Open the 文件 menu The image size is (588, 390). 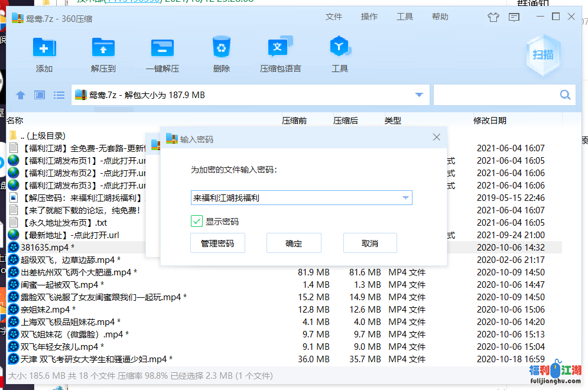point(334,17)
